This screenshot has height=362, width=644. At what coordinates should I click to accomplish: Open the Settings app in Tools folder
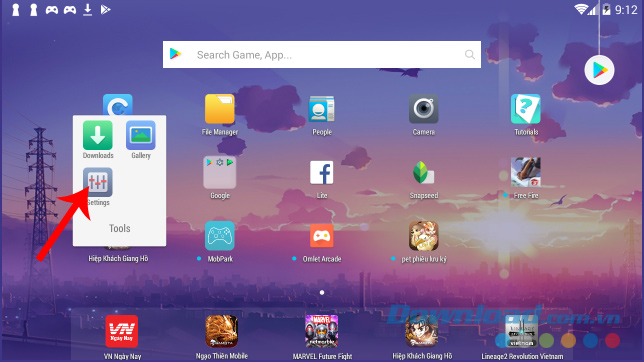click(x=98, y=182)
